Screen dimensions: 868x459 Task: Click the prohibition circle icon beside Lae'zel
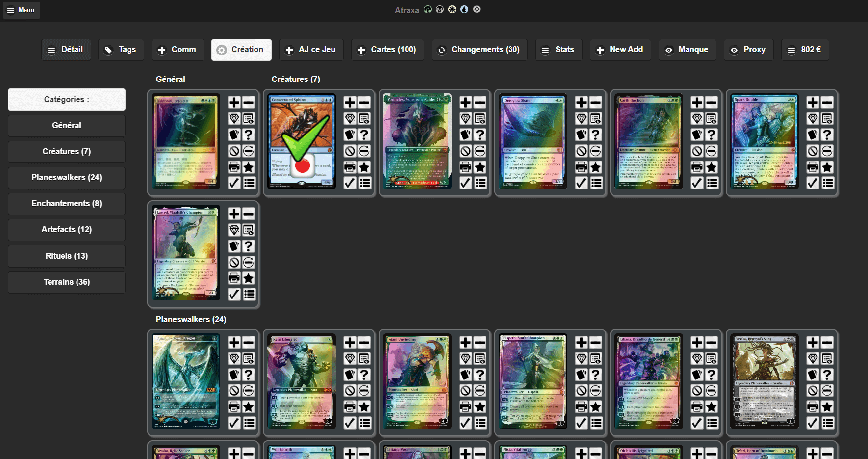tap(234, 263)
